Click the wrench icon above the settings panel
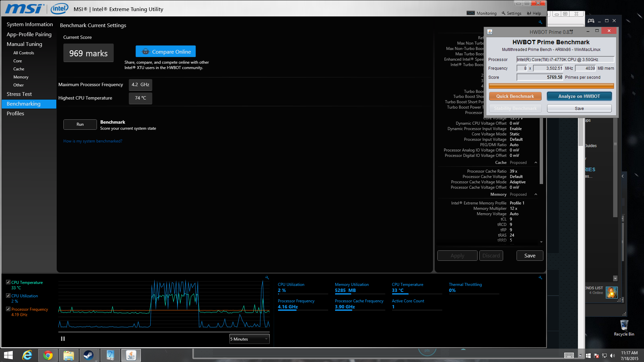This screenshot has width=644, height=362. pyautogui.click(x=540, y=22)
